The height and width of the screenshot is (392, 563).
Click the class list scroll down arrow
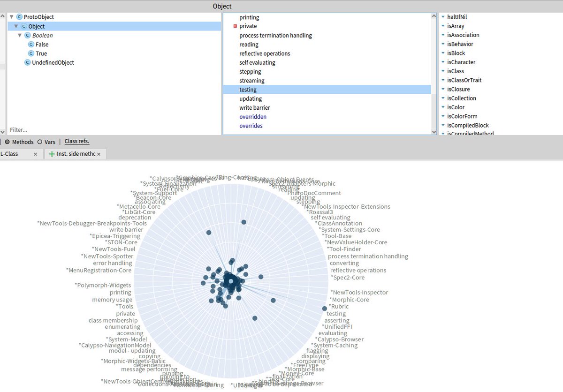3,132
